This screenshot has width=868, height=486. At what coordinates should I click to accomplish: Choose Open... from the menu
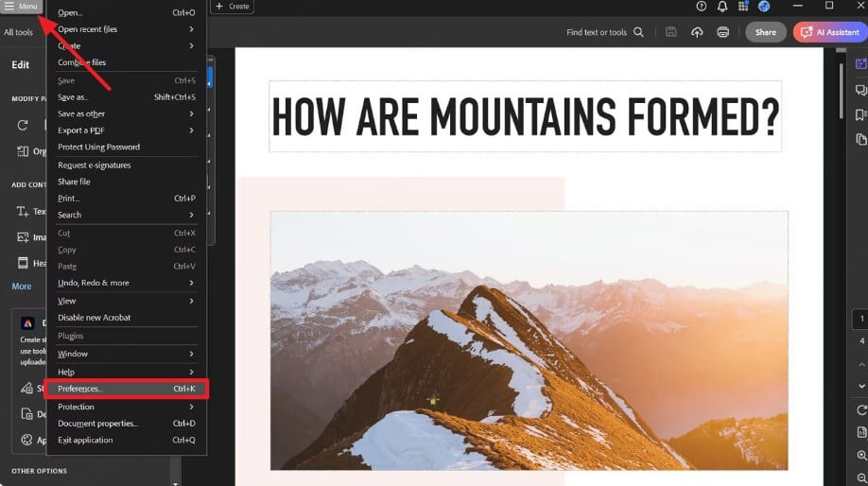coord(126,12)
